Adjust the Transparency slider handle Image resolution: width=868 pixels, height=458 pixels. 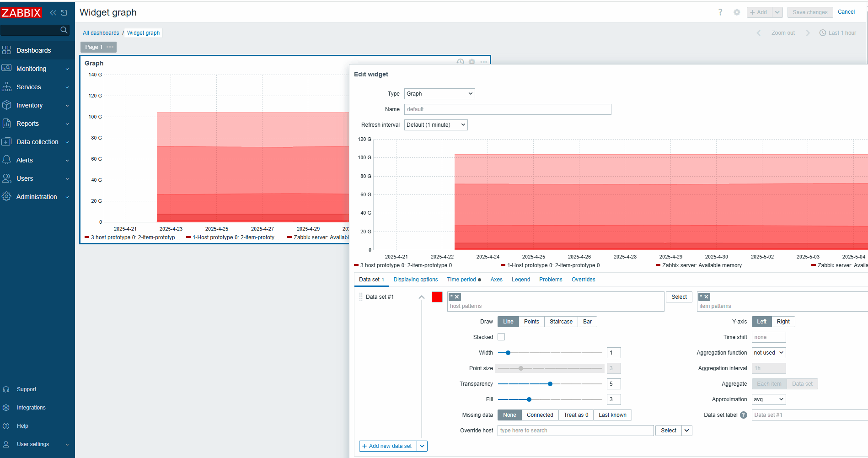click(550, 384)
